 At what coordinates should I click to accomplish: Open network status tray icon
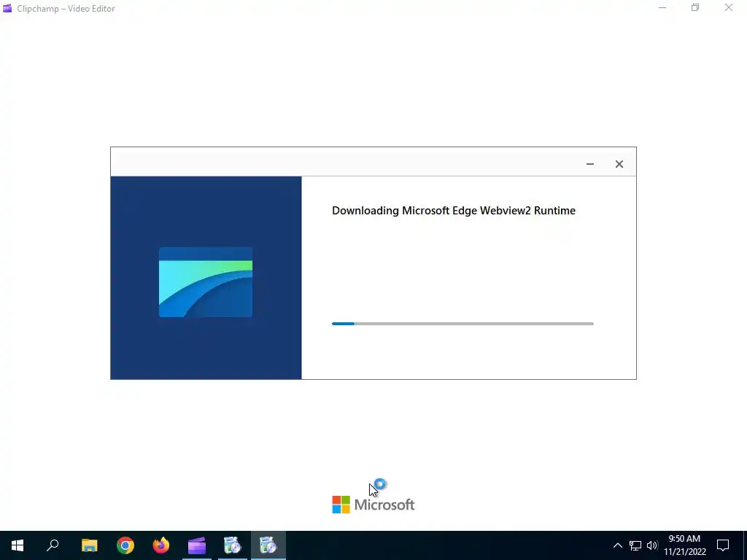pos(635,545)
